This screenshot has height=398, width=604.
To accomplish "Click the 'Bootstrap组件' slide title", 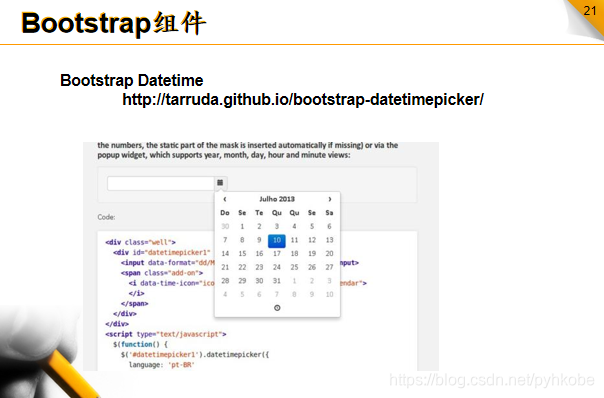I will pos(114,23).
